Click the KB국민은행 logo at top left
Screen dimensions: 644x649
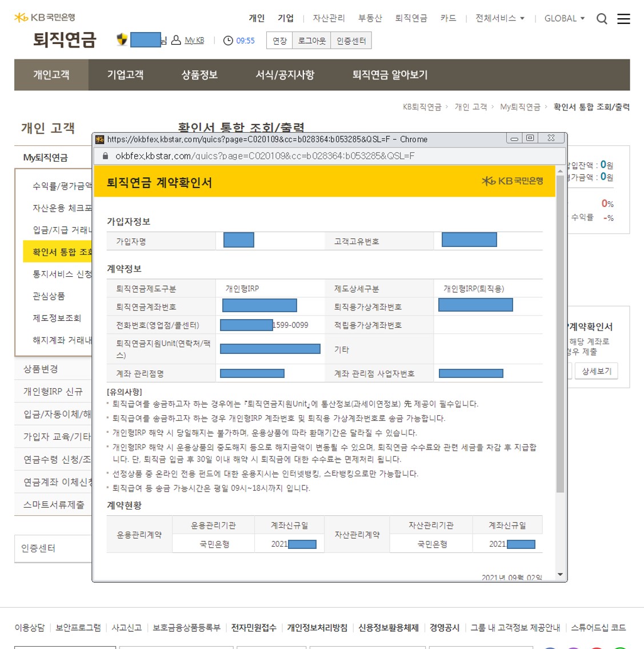point(45,17)
